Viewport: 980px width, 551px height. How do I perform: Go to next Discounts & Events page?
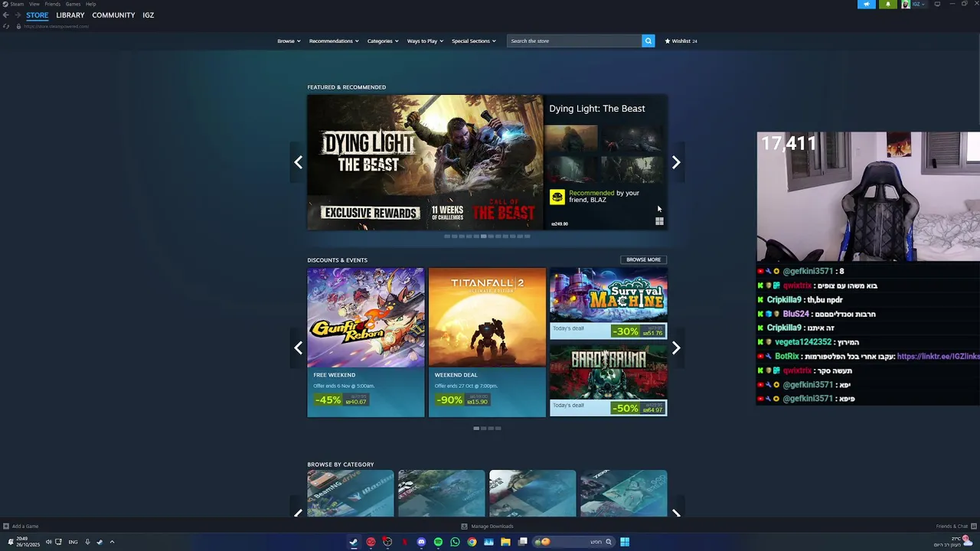[676, 348]
